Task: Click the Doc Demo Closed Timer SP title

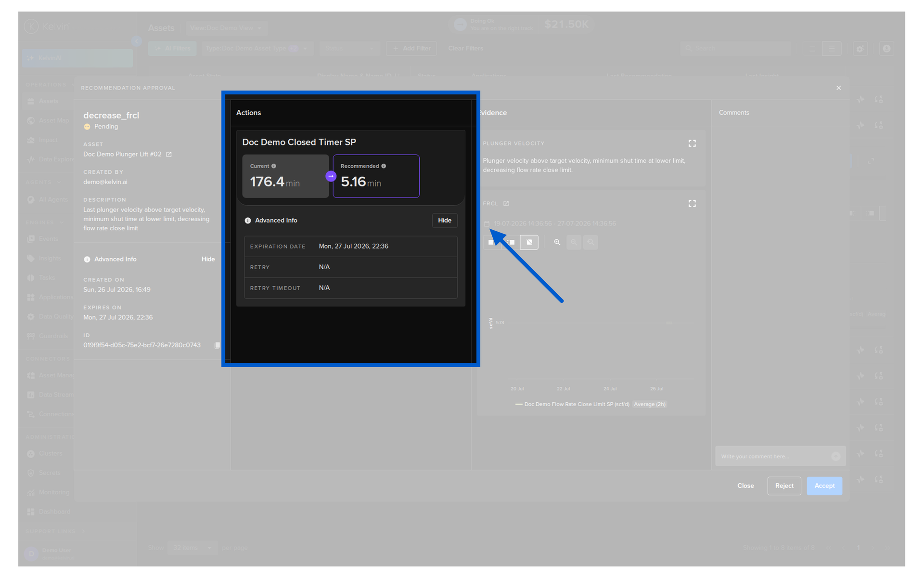Action: 299,142
